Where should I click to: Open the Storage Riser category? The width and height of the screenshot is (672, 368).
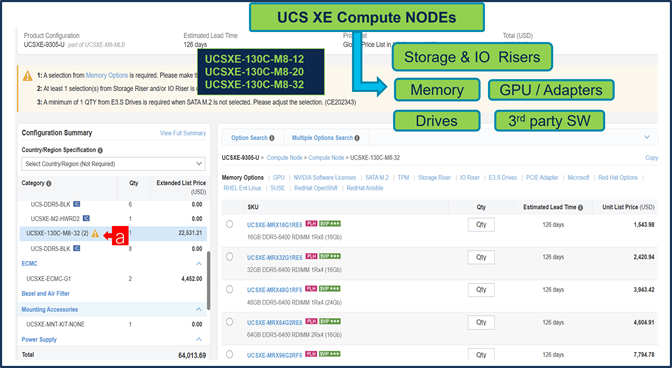click(435, 177)
